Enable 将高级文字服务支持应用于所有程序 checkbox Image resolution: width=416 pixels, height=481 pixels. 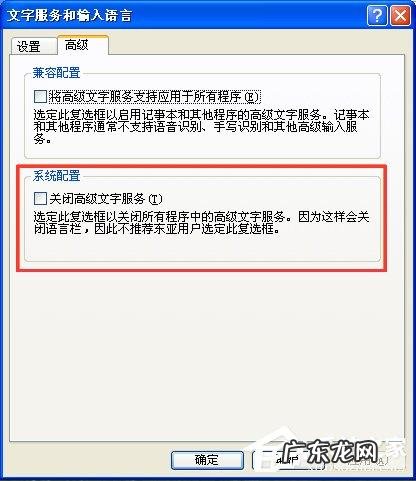click(x=40, y=97)
